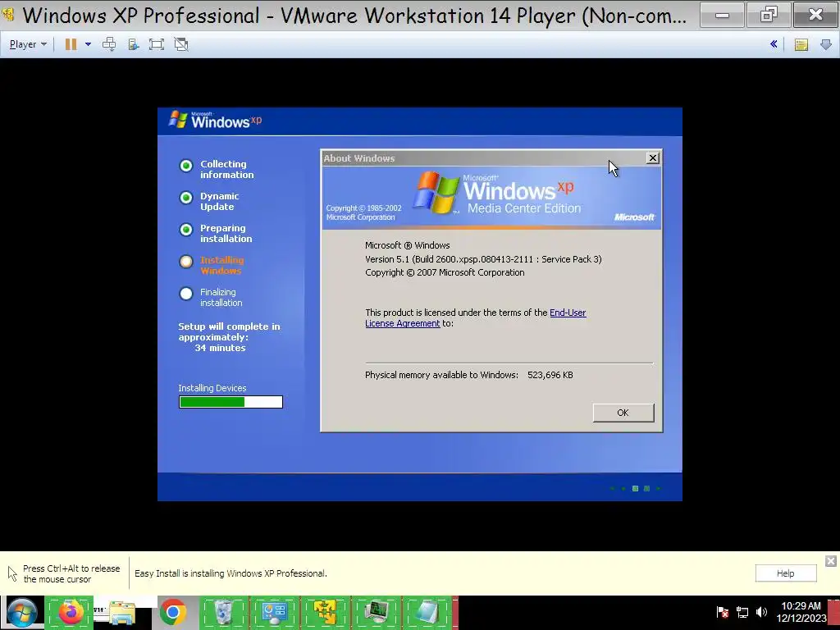This screenshot has width=840, height=630.
Task: Launch Firefox from the taskbar
Action: point(69,612)
